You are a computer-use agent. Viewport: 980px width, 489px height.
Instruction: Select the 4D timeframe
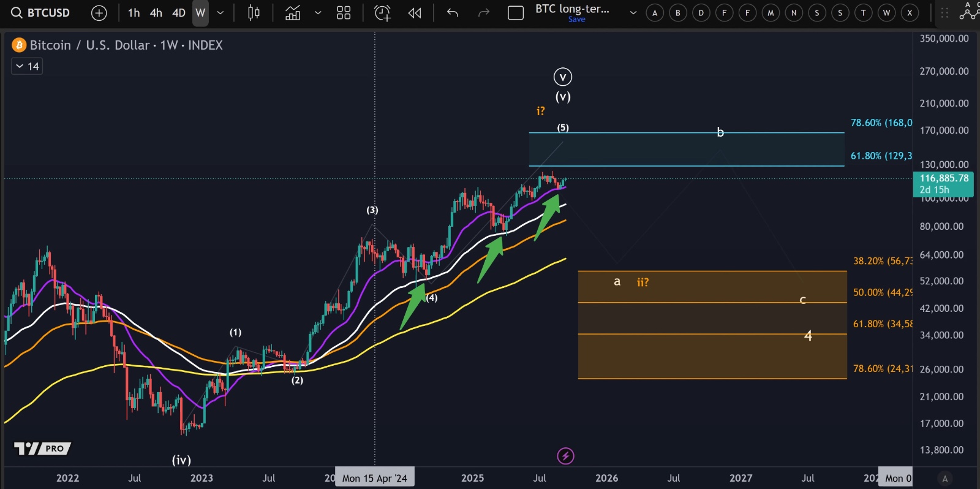pos(178,13)
